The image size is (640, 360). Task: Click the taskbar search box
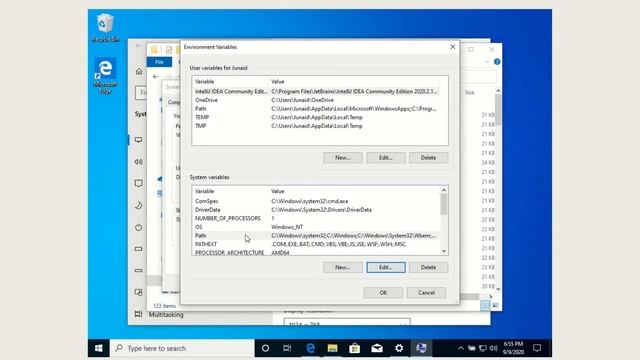tap(182, 348)
